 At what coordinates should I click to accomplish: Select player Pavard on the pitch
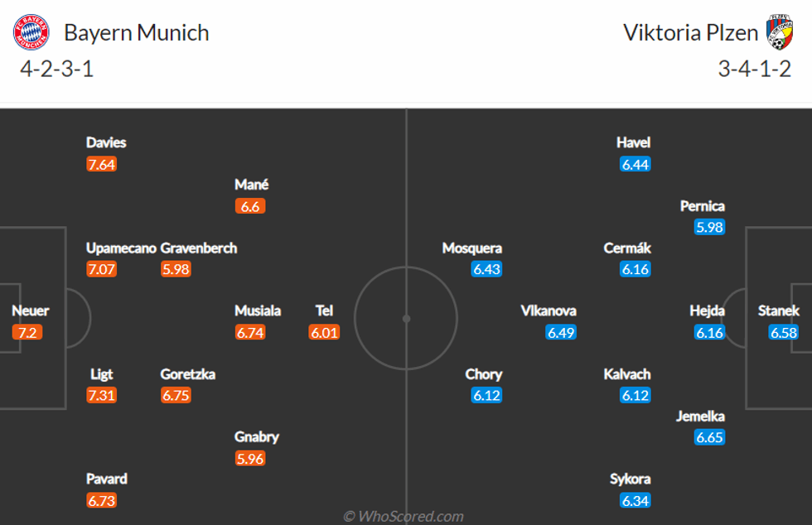tap(107, 479)
